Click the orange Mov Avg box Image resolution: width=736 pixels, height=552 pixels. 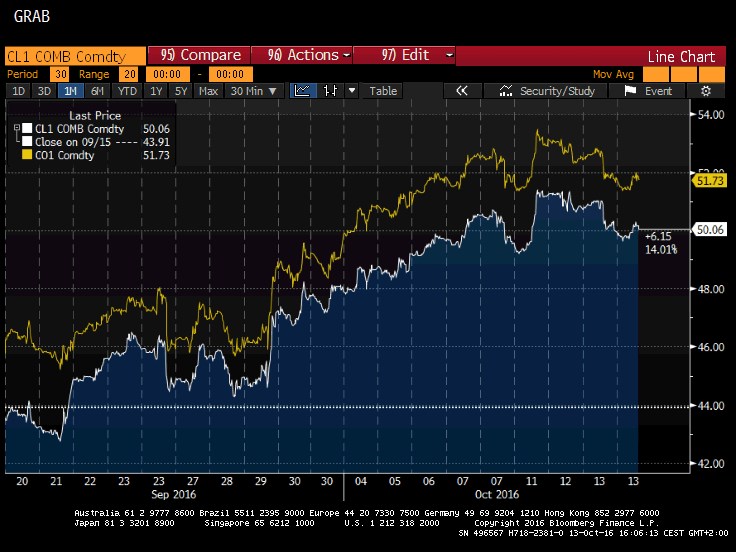click(659, 74)
